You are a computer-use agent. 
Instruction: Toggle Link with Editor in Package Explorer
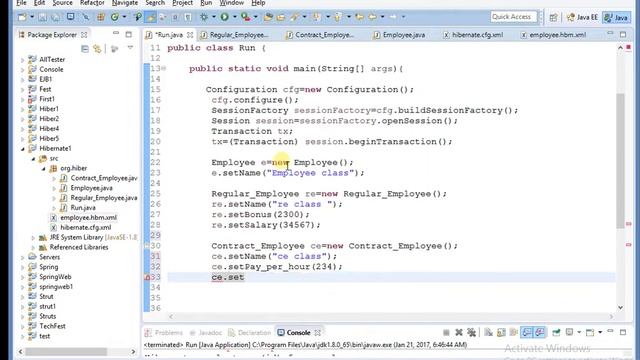point(97,49)
